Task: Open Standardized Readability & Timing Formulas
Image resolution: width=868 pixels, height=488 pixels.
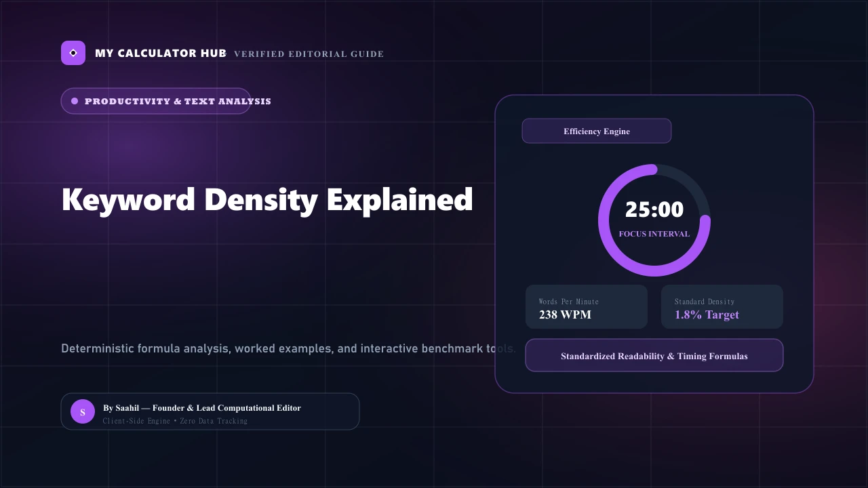Action: 654,355
